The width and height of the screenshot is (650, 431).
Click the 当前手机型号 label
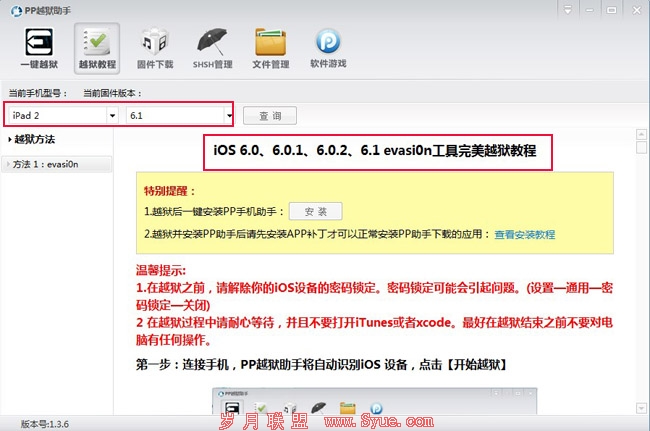click(38, 93)
